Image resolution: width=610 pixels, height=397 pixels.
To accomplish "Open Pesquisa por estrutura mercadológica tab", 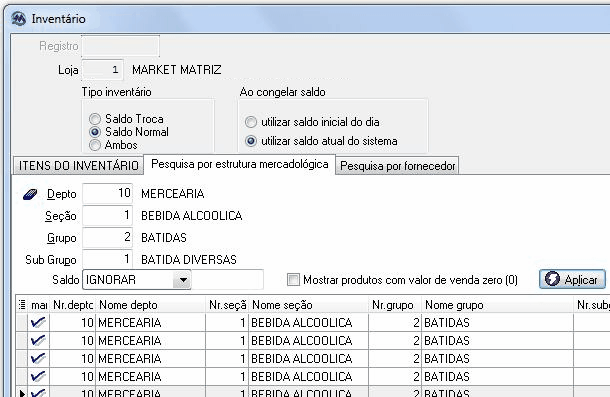I will click(240, 164).
